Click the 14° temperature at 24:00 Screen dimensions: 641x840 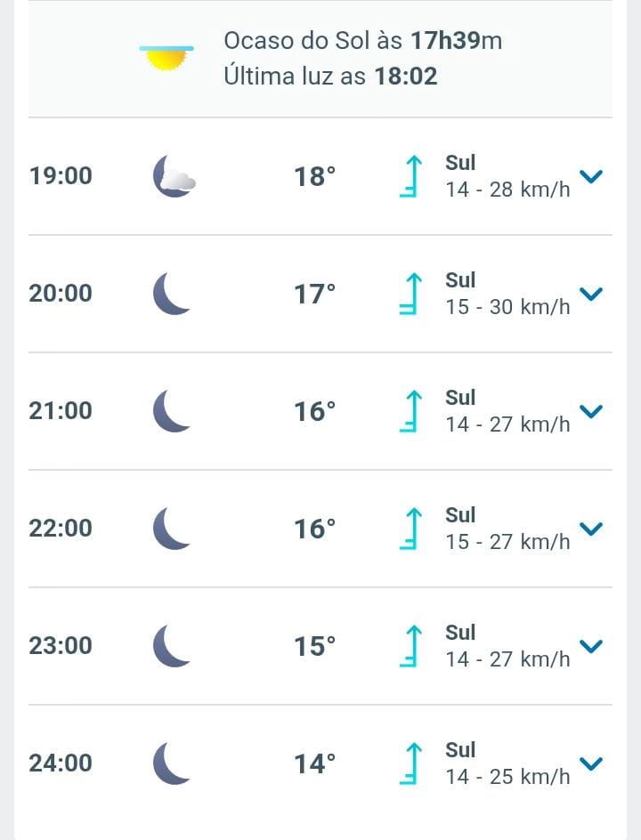tap(315, 763)
